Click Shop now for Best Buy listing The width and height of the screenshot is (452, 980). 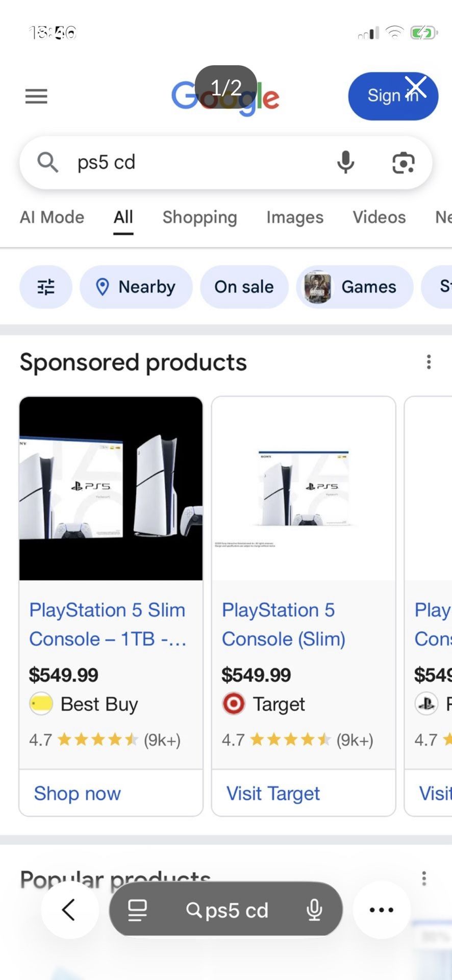pos(78,793)
